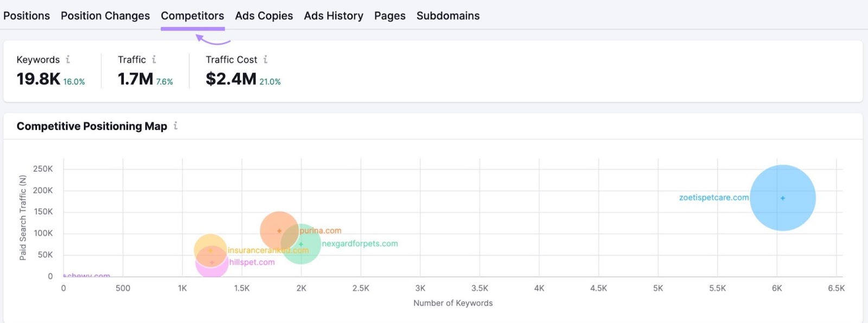Click the info icon next to Keywords
The width and height of the screenshot is (868, 323).
[68, 60]
